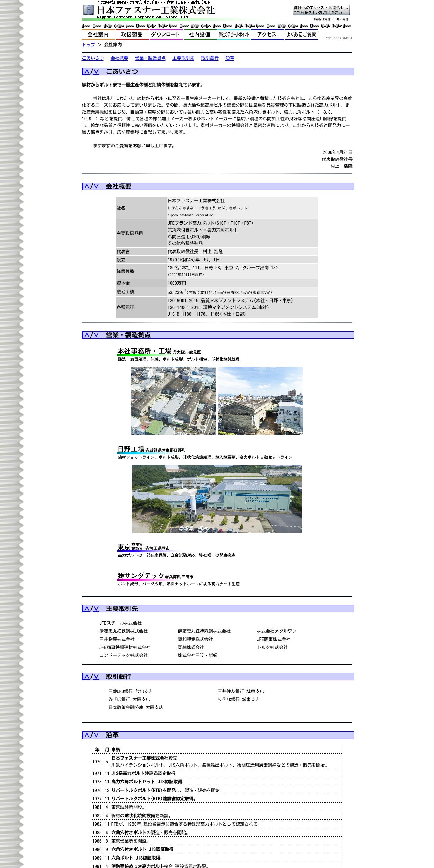Click 三菱UFJ銀行 放出支店 entry
This screenshot has width=434, height=868.
130,691
